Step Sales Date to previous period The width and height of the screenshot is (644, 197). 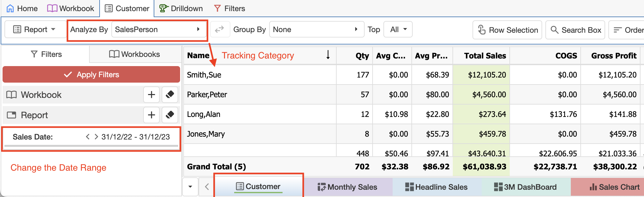point(88,137)
